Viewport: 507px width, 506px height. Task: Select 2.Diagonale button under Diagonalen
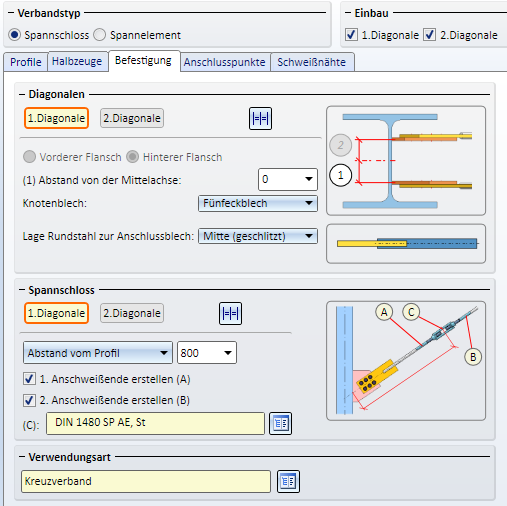coord(132,118)
